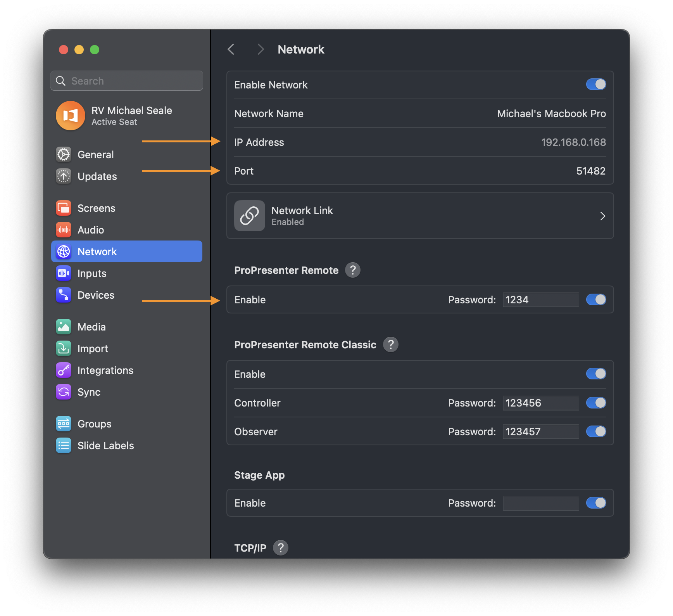Open the Updates arrow icon
This screenshot has width=673, height=616.
point(64,176)
